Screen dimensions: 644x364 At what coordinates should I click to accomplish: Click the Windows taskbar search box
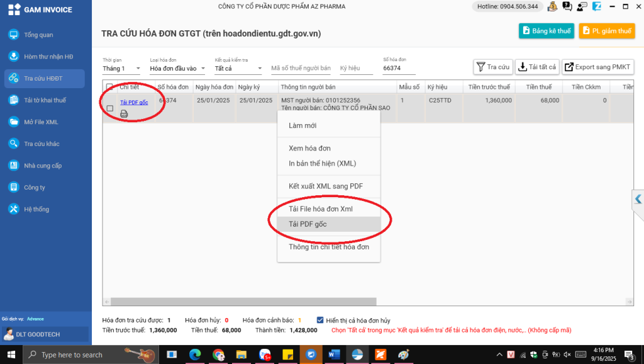click(91, 355)
